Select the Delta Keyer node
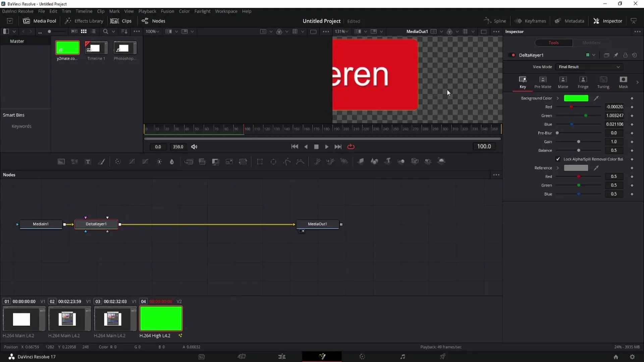Viewport: 644px width, 362px height. (x=96, y=224)
